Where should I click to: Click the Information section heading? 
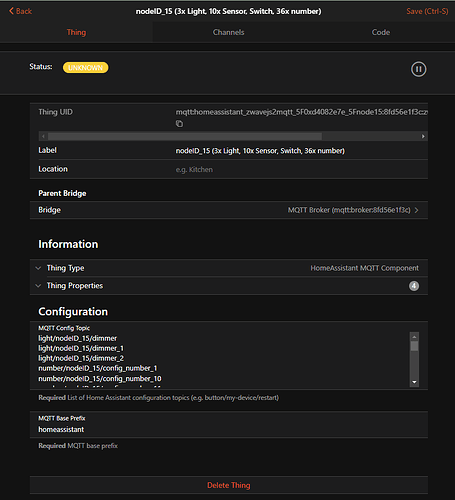coord(68,244)
